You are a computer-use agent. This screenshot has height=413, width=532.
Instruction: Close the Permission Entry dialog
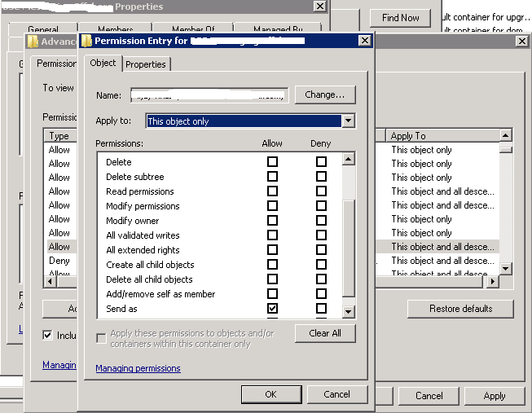363,40
